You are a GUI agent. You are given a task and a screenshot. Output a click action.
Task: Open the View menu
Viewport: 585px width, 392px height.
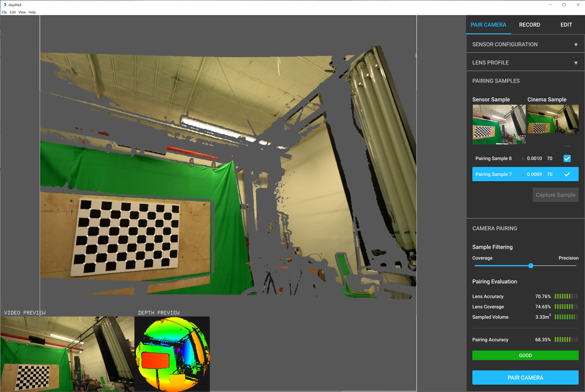(22, 12)
